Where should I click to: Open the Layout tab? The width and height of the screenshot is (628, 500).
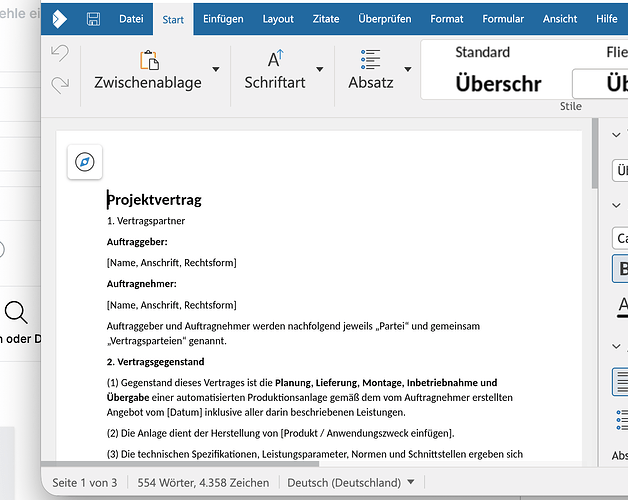coord(278,19)
